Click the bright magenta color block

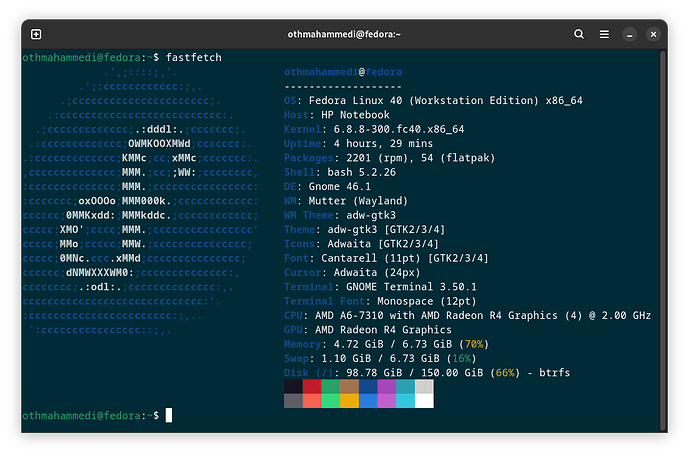click(x=387, y=401)
